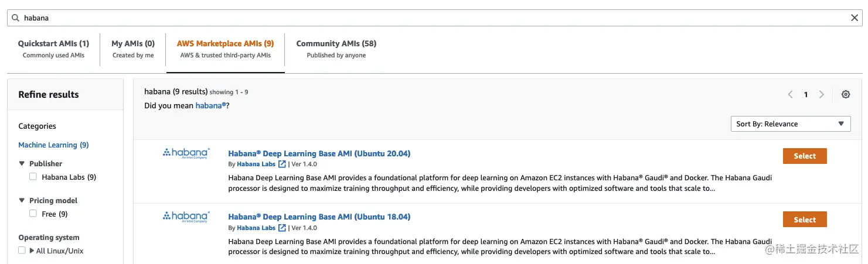
Task: Click Habana logo for Ubuntu 18.04 AMI
Action: pos(186,217)
